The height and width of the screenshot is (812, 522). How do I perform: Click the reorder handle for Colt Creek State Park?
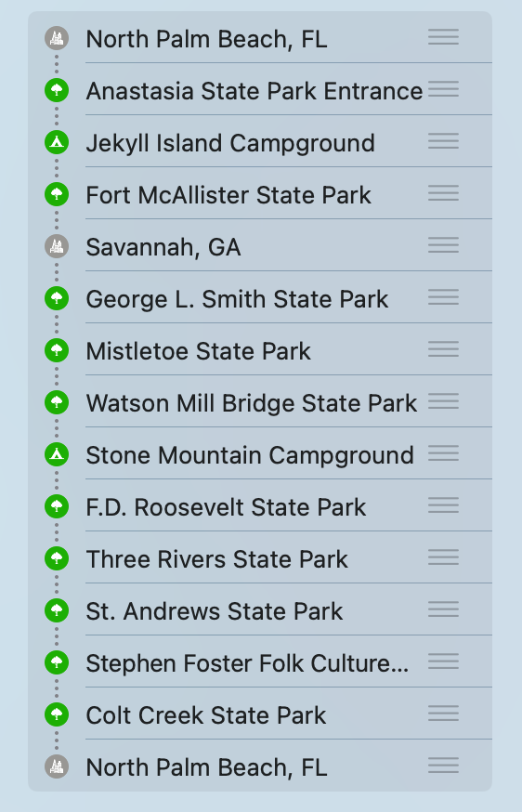(x=443, y=714)
